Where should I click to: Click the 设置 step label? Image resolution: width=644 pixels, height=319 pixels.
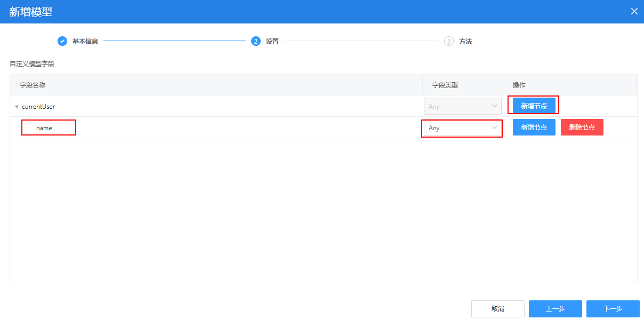(272, 41)
